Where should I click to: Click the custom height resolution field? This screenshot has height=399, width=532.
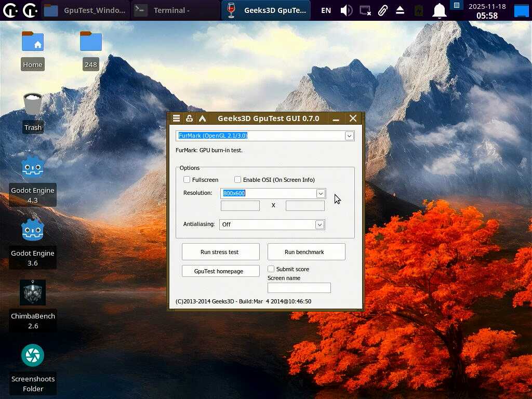(x=305, y=206)
